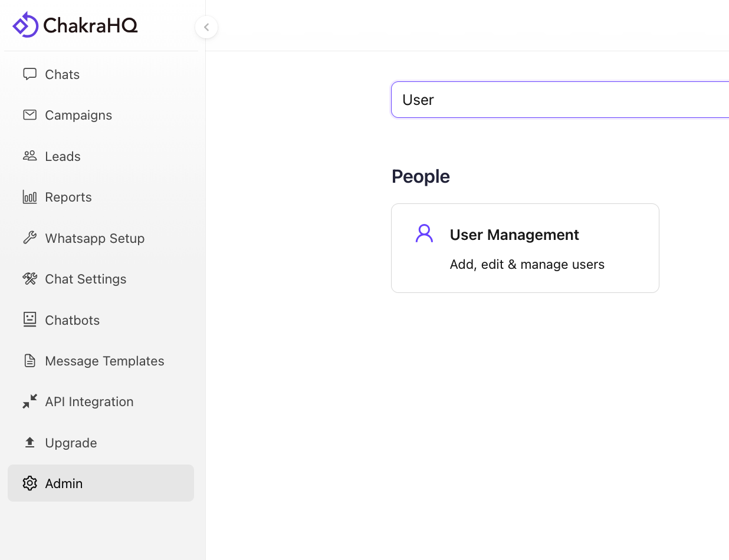
Task: Collapse the sidebar with the chevron
Action: coord(206,27)
